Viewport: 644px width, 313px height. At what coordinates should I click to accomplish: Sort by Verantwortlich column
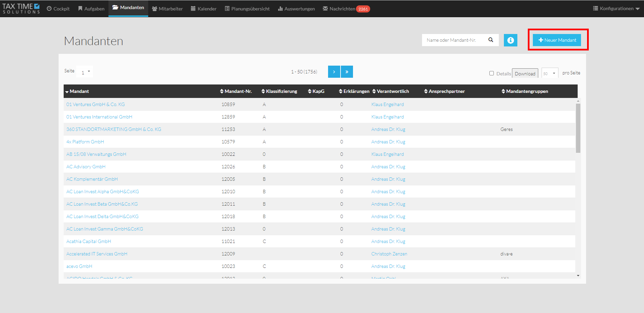pos(391,91)
